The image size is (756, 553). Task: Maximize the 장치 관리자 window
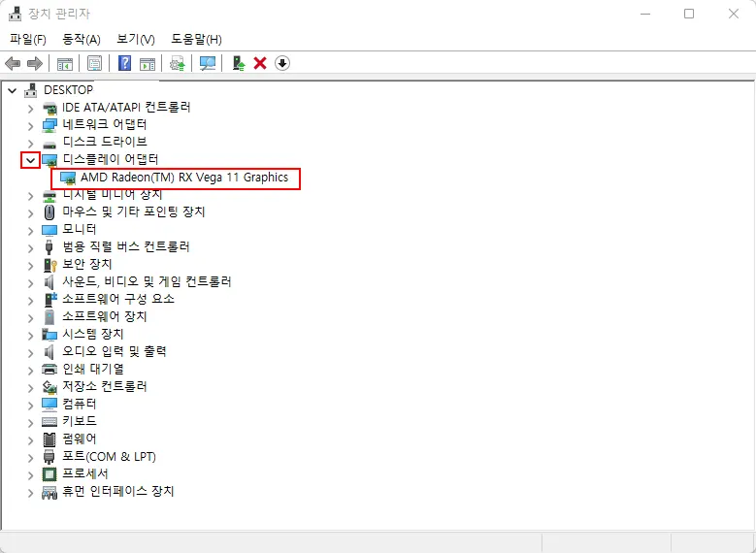coord(689,14)
